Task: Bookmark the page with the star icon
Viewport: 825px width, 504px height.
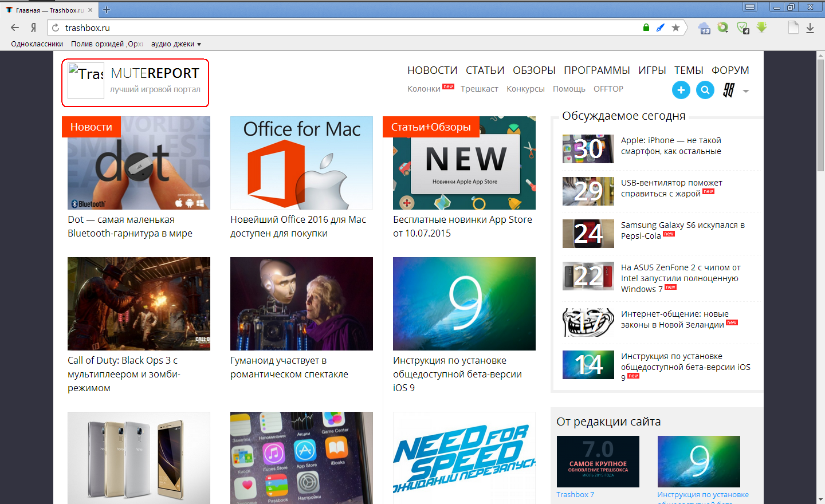Action: 675,27
